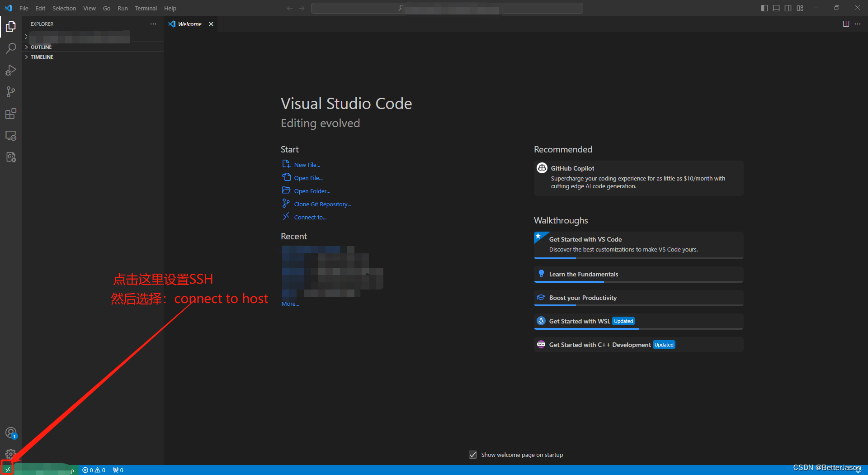Open the Help menu
Image resolution: width=868 pixels, height=475 pixels.
point(170,8)
